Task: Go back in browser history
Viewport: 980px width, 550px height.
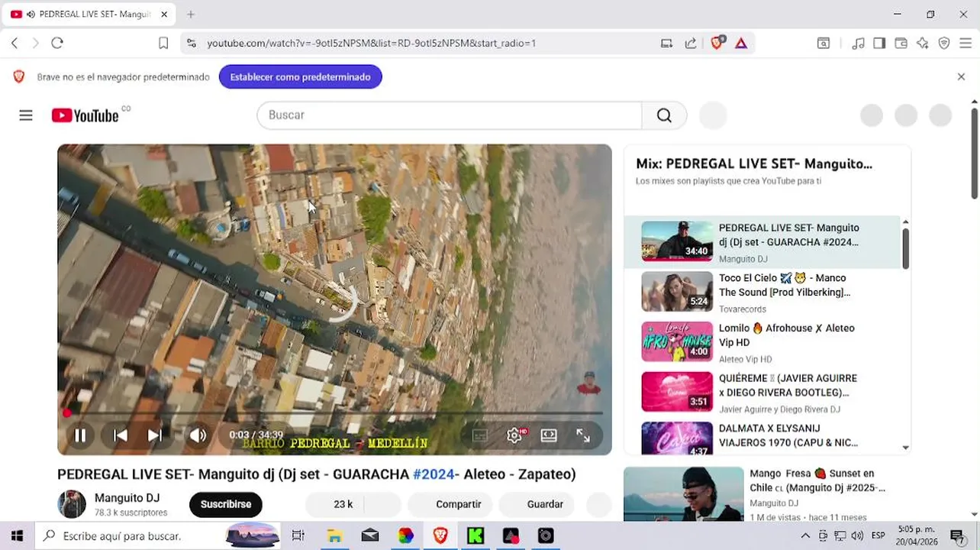Action: pos(15,44)
